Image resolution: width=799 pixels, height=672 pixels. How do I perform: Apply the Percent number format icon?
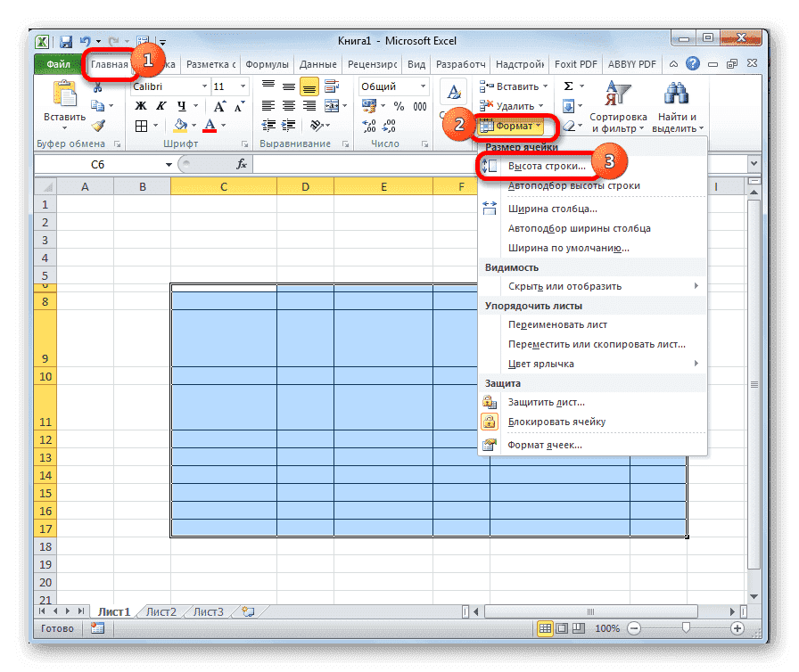(x=398, y=105)
